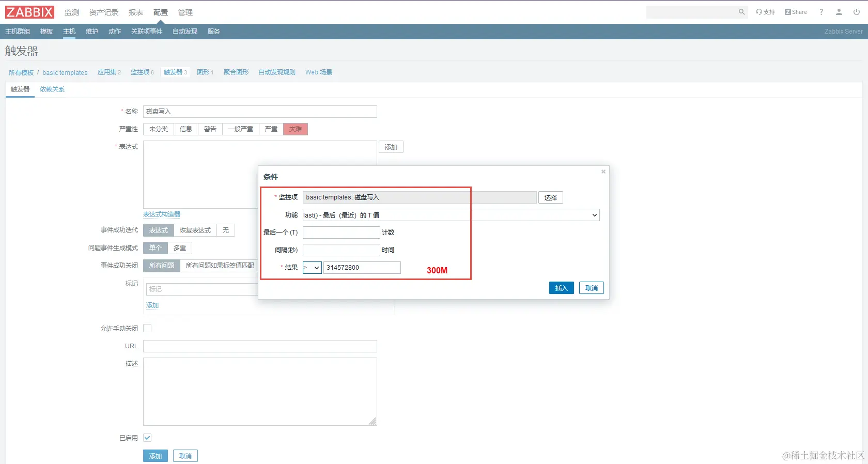Click the power logout icon

click(857, 12)
